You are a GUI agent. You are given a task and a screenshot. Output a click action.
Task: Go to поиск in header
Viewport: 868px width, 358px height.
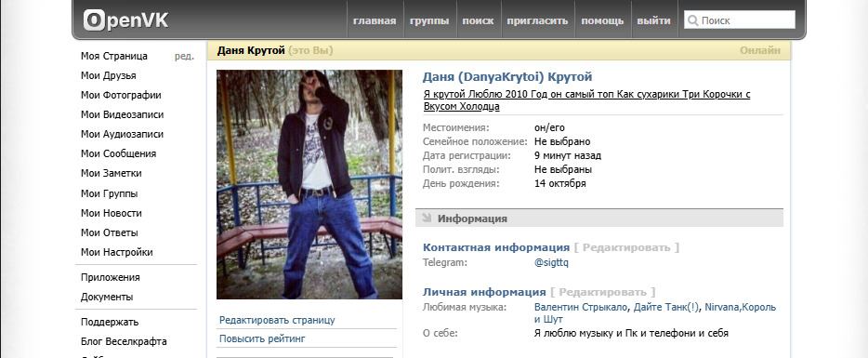479,20
